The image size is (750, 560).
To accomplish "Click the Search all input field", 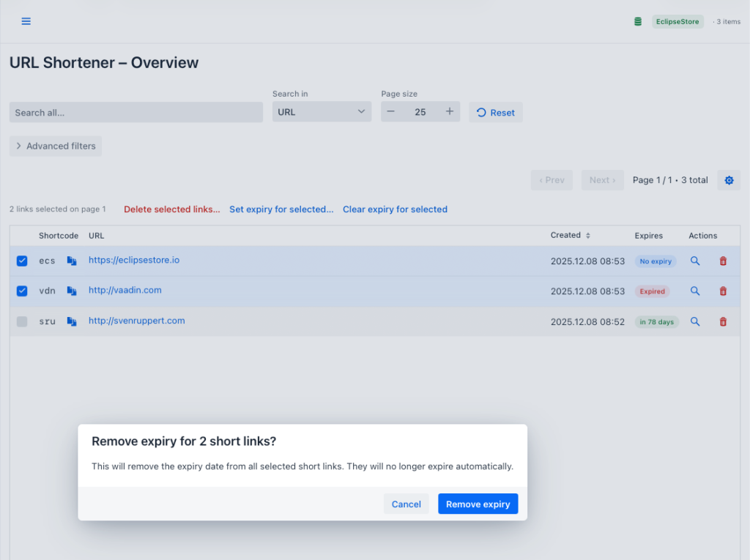I will click(x=135, y=111).
